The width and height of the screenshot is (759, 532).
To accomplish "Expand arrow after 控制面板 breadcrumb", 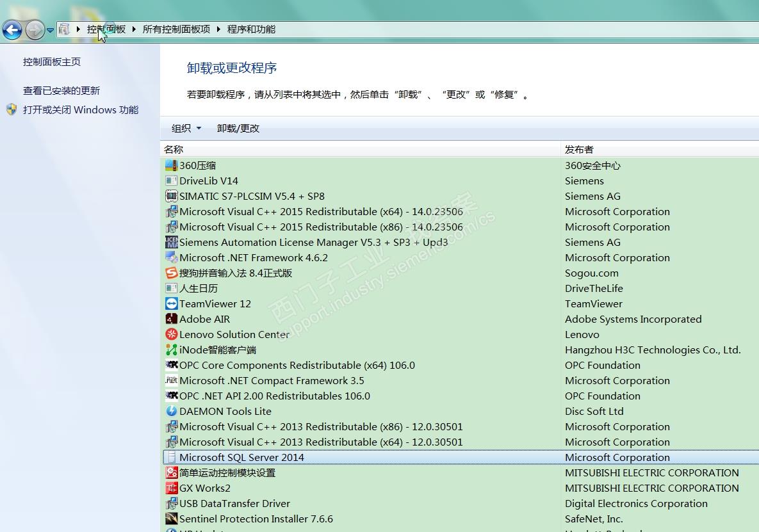I will point(134,29).
